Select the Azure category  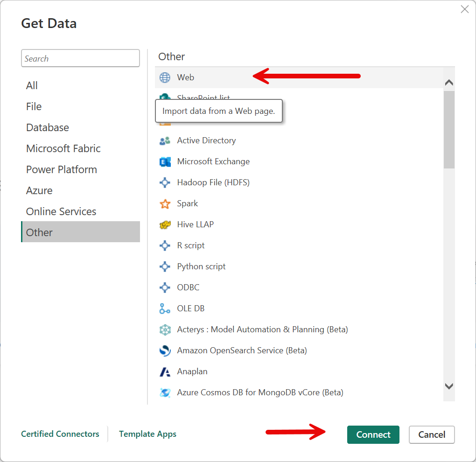80,190
